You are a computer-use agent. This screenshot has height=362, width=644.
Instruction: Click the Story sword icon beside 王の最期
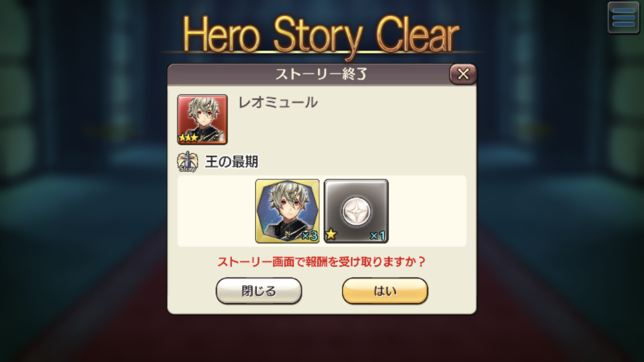pos(188,162)
